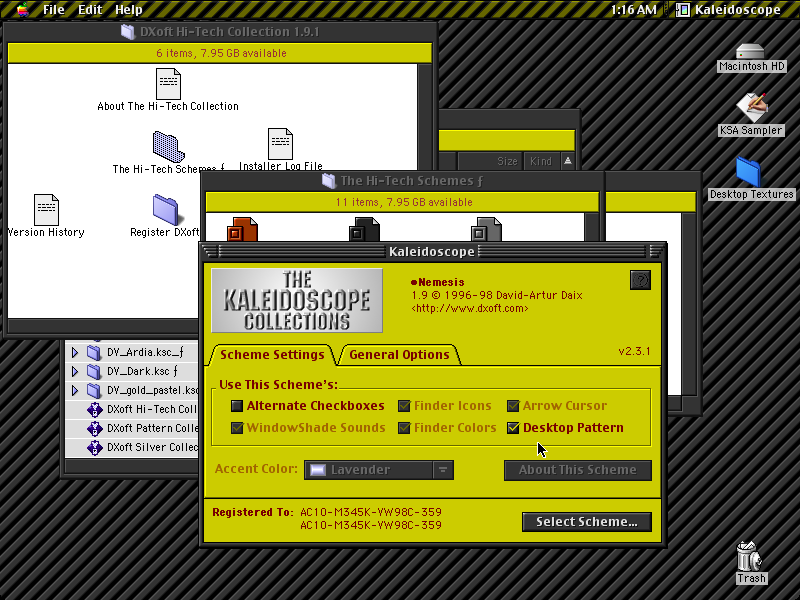Image resolution: width=800 pixels, height=600 pixels.
Task: Open the Macintosh HD disk icon
Action: point(750,52)
